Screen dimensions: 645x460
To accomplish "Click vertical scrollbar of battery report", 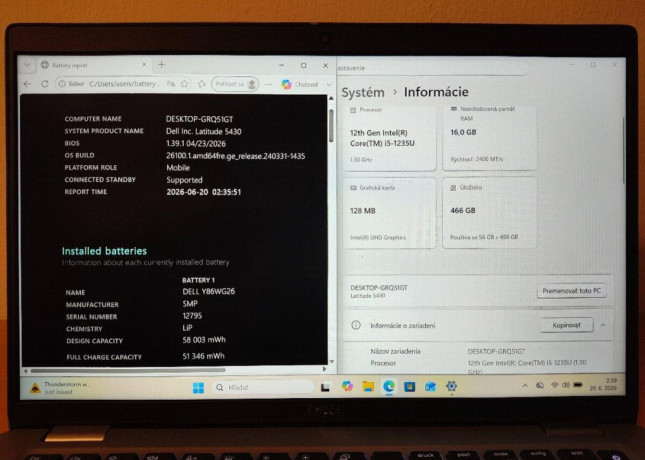I will (x=331, y=125).
